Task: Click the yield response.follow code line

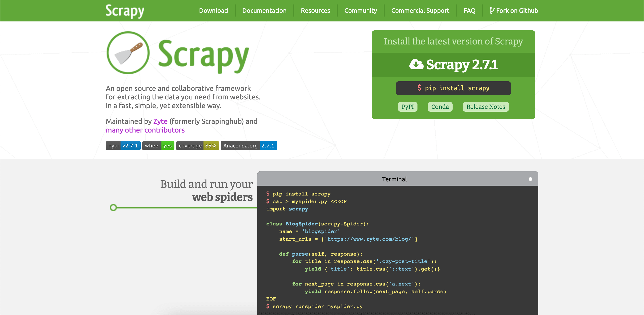Action: pos(375,292)
